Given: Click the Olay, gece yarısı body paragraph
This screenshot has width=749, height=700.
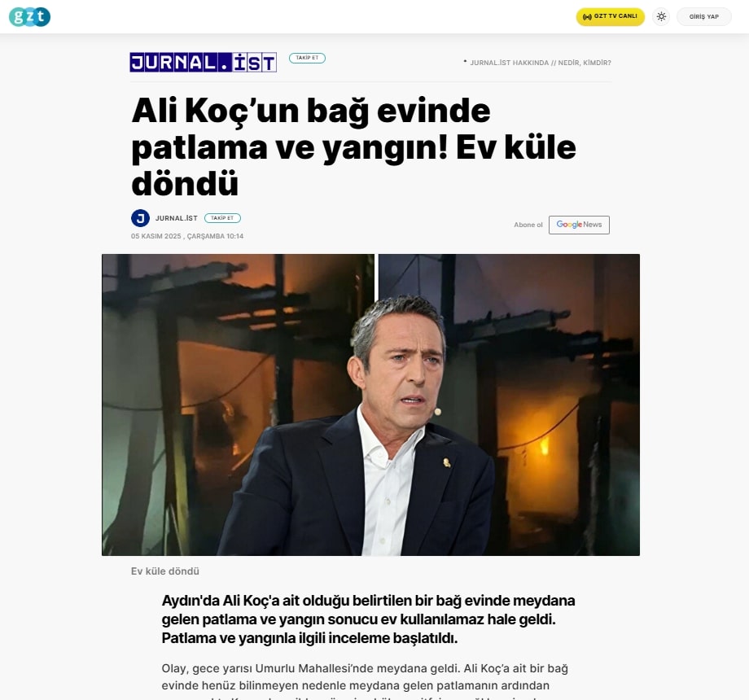Looking at the screenshot, I should [365, 680].
